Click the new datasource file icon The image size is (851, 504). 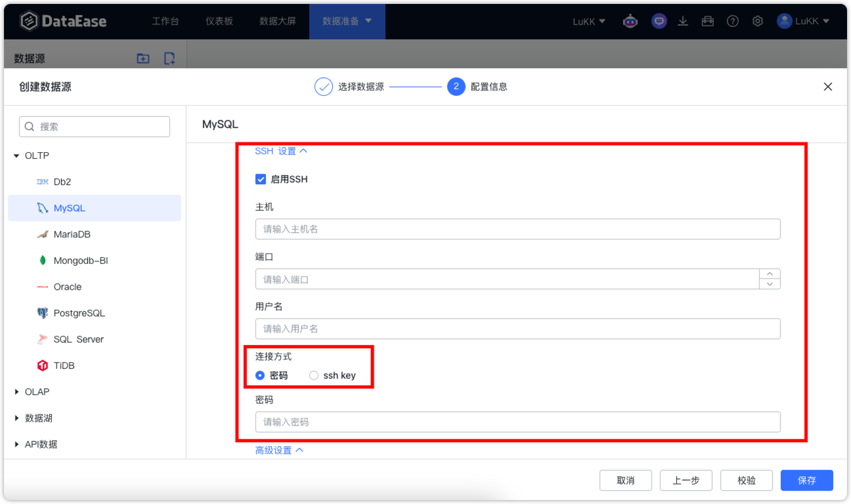[170, 59]
